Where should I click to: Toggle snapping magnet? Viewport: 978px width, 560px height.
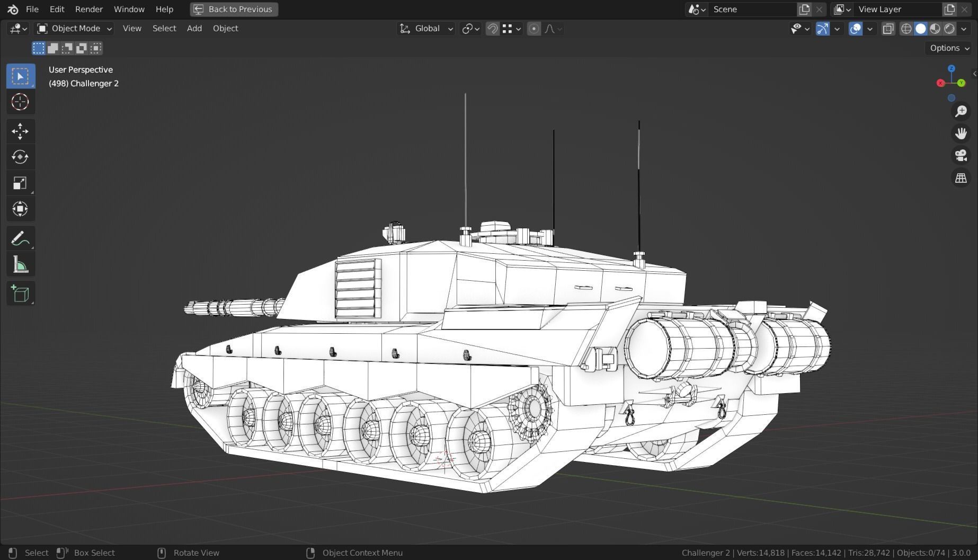click(492, 29)
